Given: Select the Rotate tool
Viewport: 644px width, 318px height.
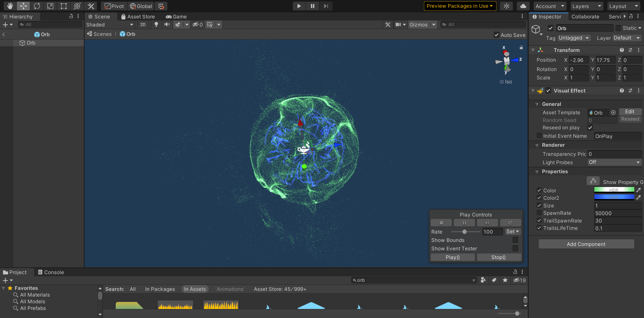Looking at the screenshot, I should [37, 6].
